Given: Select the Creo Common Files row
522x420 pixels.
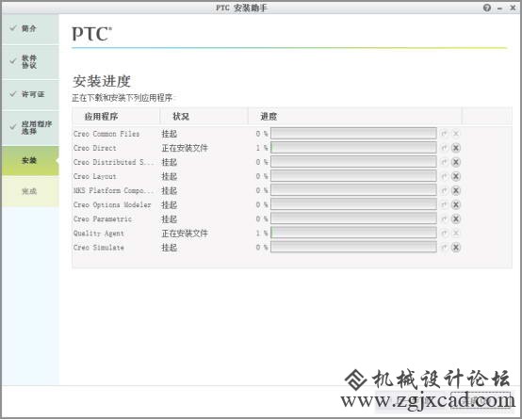Looking at the screenshot, I should (x=267, y=134).
